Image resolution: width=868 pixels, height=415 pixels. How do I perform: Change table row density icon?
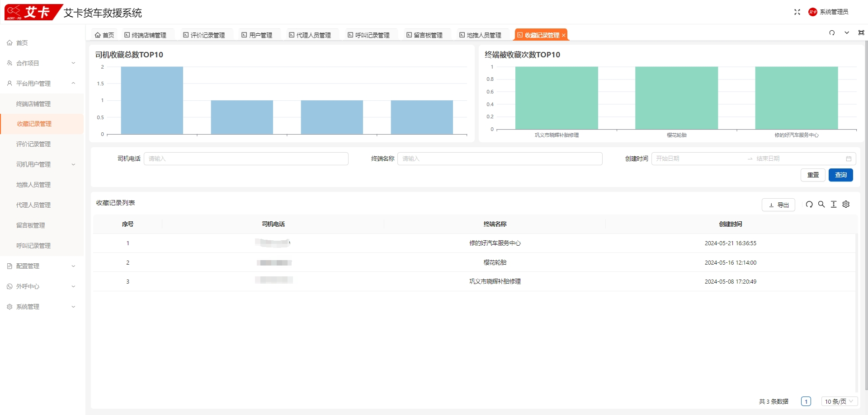(834, 205)
